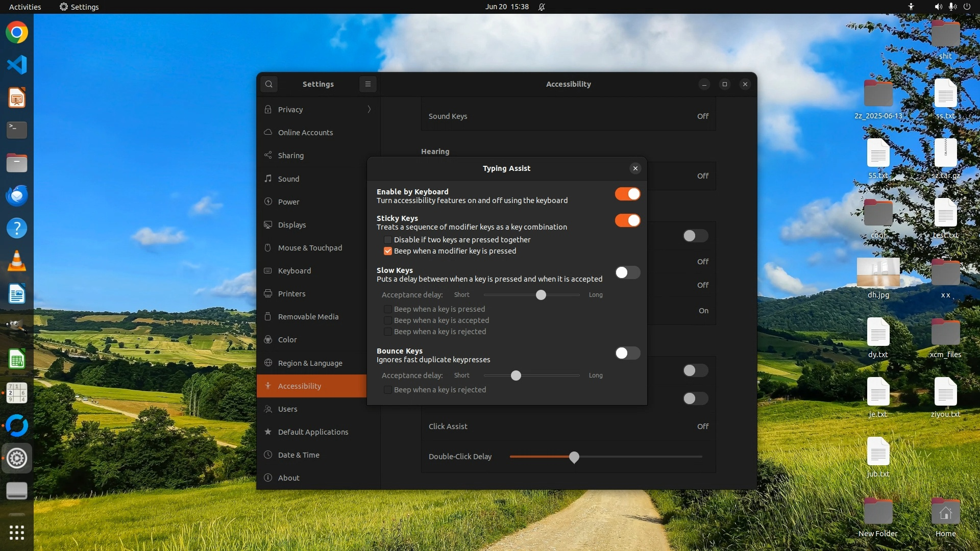Click the Activities button
Screen dimensions: 980x551
point(25,7)
